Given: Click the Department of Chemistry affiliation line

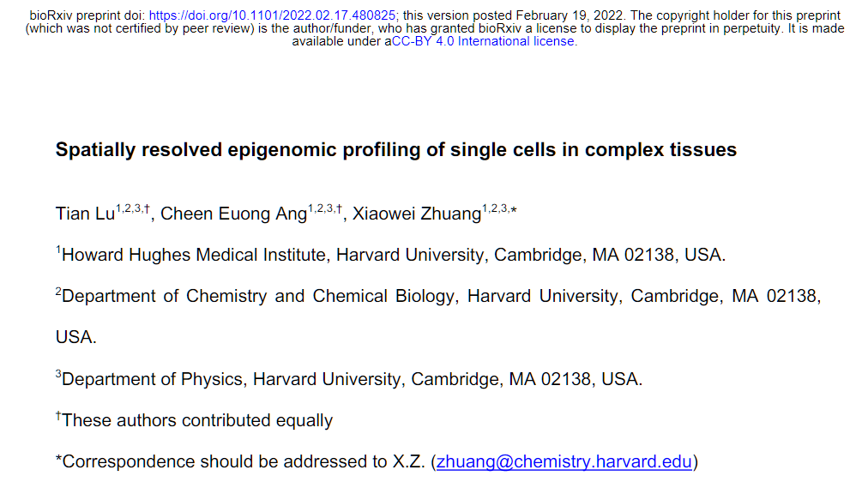Looking at the screenshot, I should (438, 296).
